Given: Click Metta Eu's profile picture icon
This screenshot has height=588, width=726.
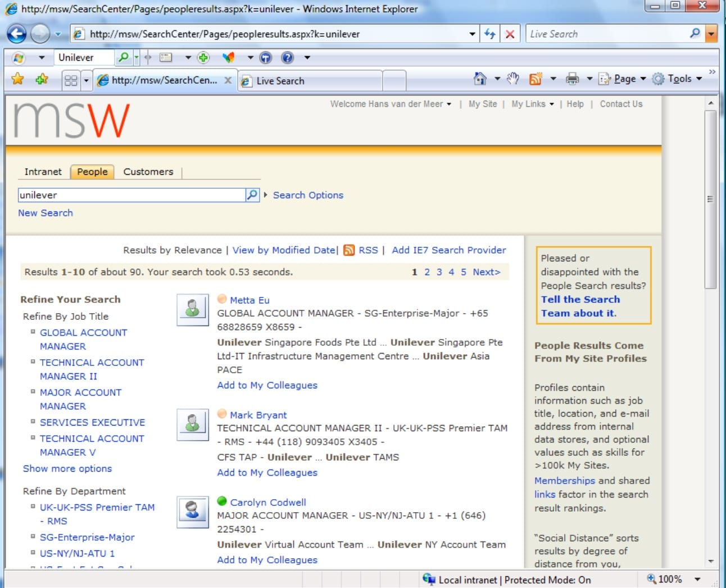Looking at the screenshot, I should tap(192, 309).
